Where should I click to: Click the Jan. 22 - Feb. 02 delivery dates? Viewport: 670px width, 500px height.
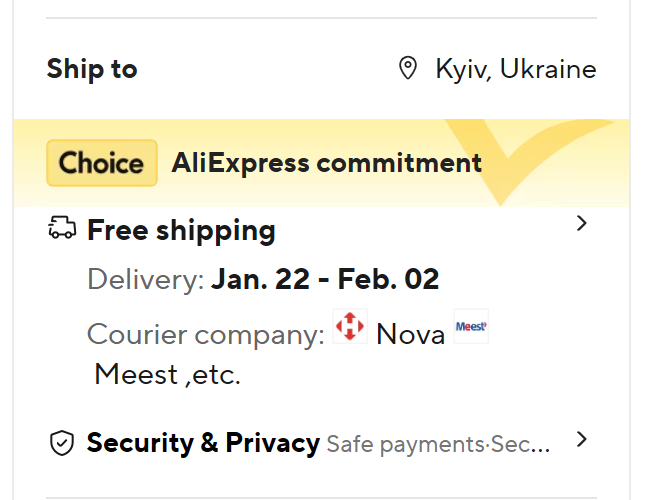point(325,279)
